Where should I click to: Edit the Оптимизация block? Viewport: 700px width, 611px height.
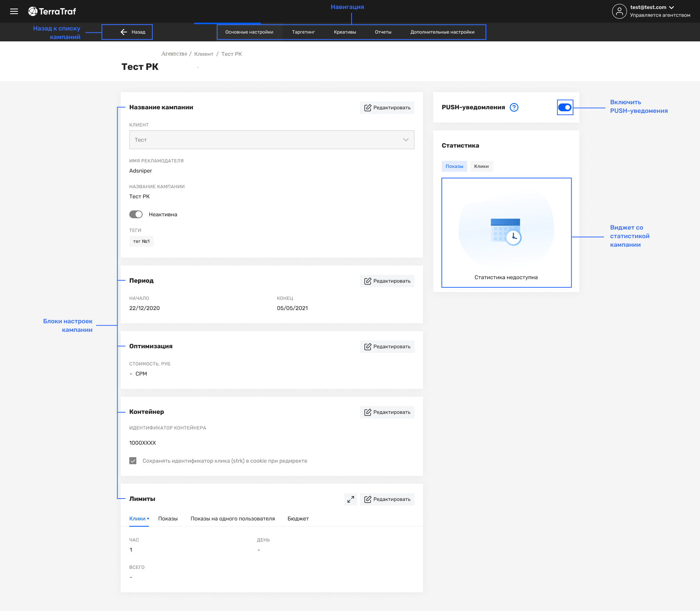387,347
